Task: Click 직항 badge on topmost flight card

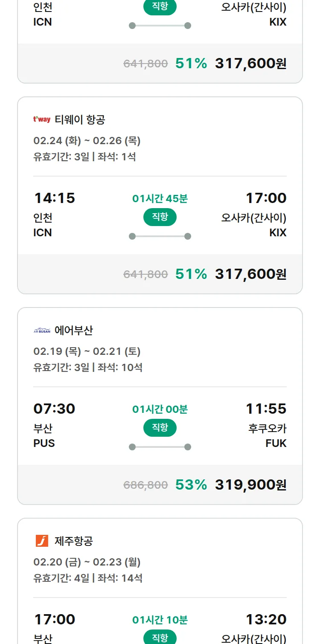Action: (x=160, y=7)
